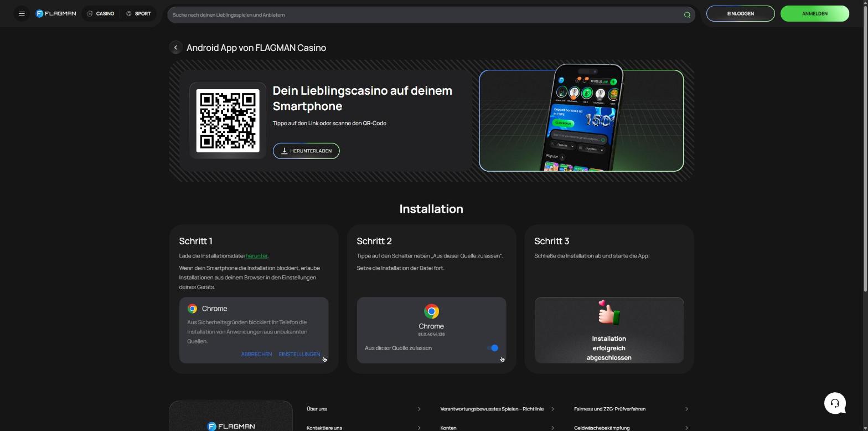This screenshot has width=868, height=431.
Task: Open live support chat headset icon
Action: click(x=835, y=403)
